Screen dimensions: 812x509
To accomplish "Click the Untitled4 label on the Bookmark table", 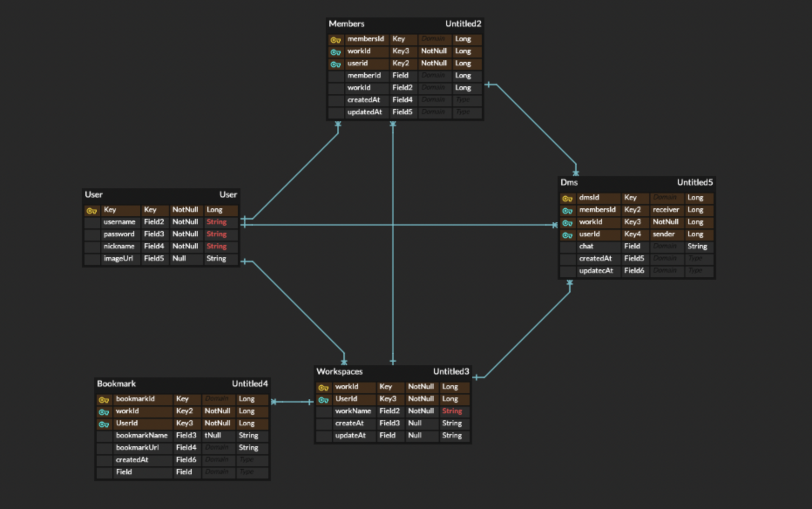I will pos(250,384).
